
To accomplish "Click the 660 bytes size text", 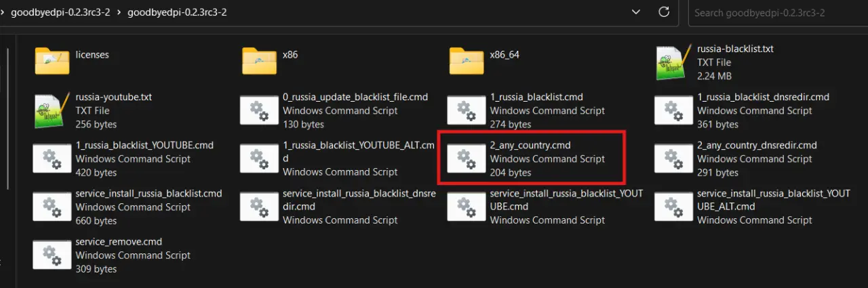I will pos(96,221).
